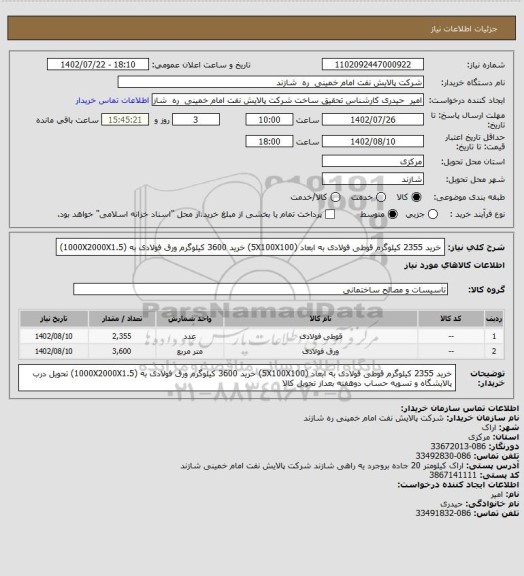This screenshot has height=576, width=524.
Task: Open the اطلاعات تماس خریدار link
Action: click(x=112, y=101)
